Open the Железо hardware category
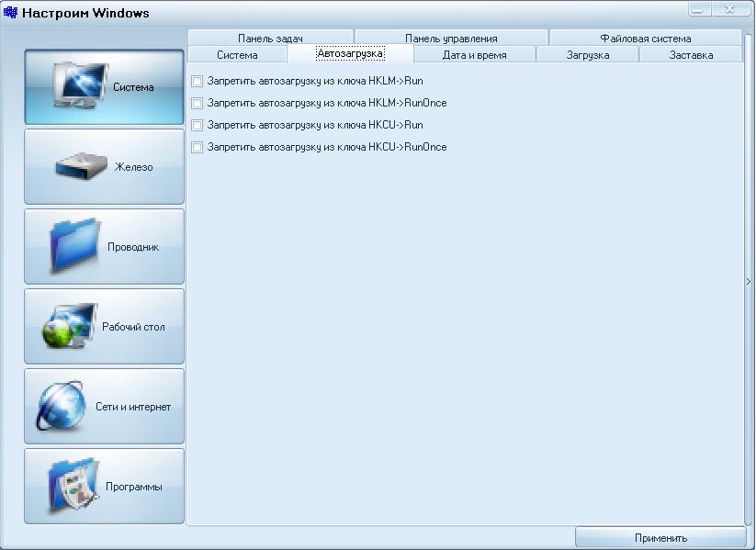 [104, 167]
